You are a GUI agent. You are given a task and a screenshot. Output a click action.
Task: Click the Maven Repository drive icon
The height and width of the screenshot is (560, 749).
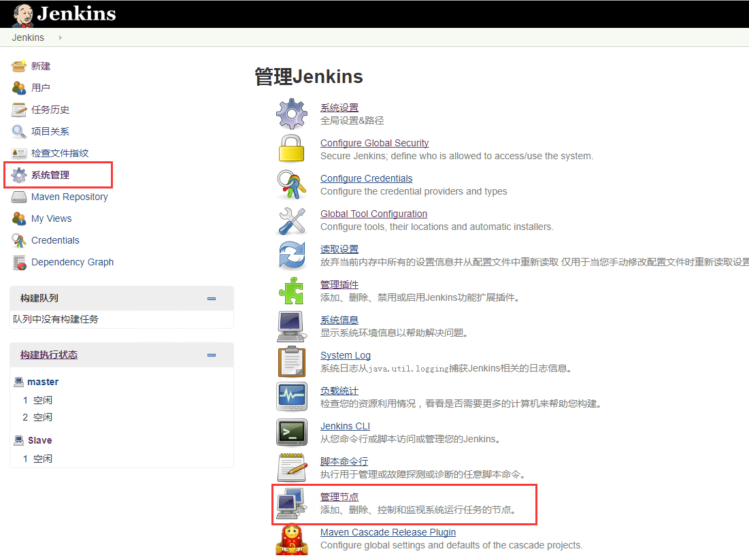point(19,197)
